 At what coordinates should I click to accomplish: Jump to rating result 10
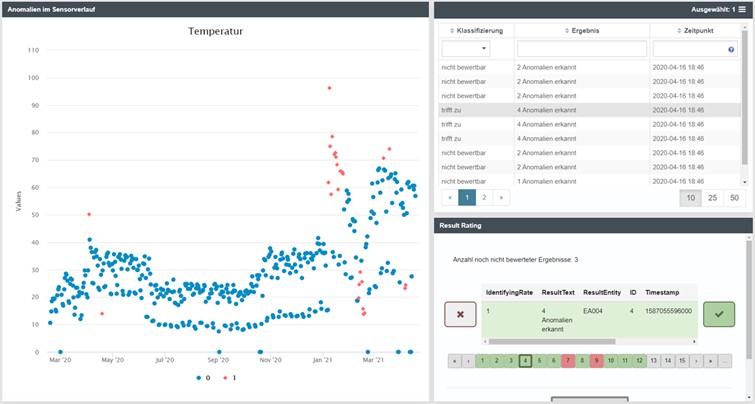[611, 361]
